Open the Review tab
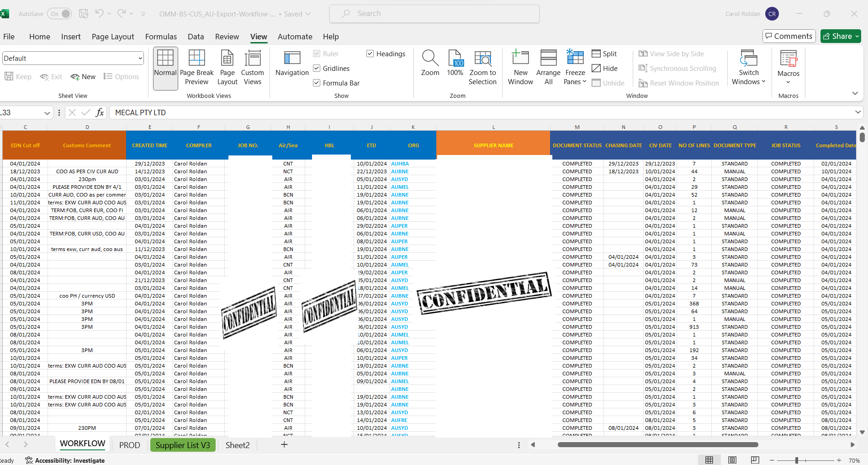Screen dimensions: 868x465 pos(227,37)
